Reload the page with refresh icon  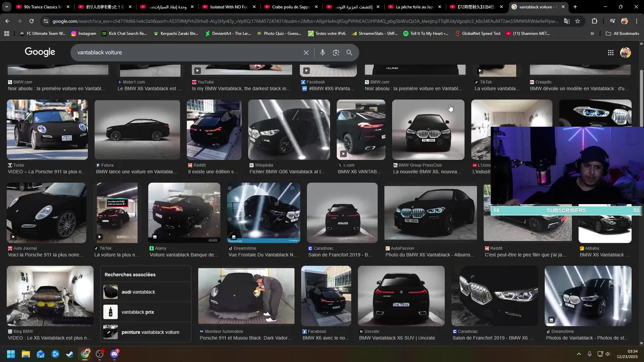tap(31, 21)
